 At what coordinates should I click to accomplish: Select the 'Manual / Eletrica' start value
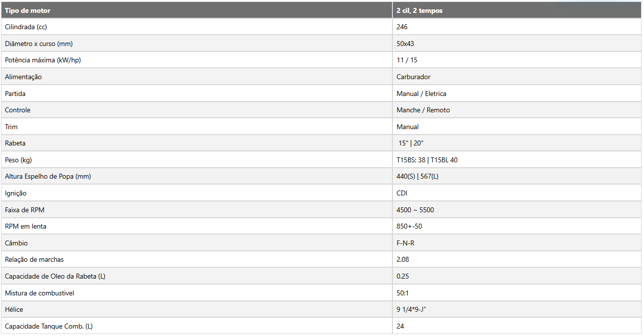coord(421,94)
